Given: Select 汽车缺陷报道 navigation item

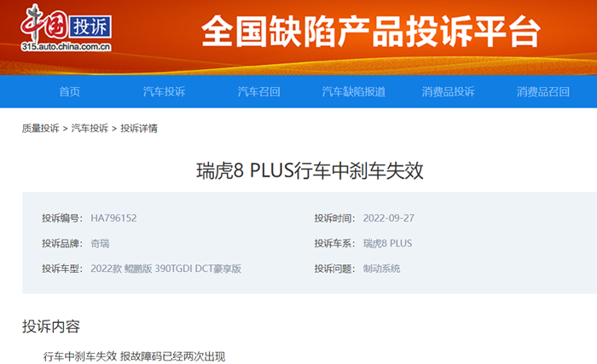Looking at the screenshot, I should 354,91.
